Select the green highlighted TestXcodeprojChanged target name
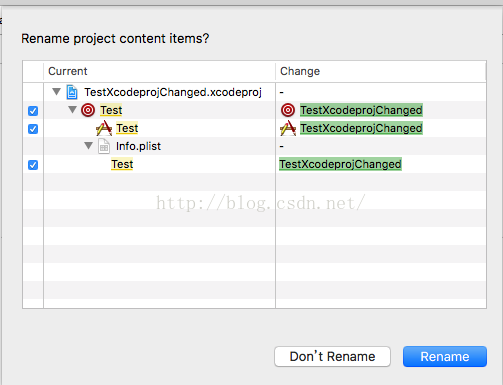503x385 pixels. pyautogui.click(x=361, y=110)
